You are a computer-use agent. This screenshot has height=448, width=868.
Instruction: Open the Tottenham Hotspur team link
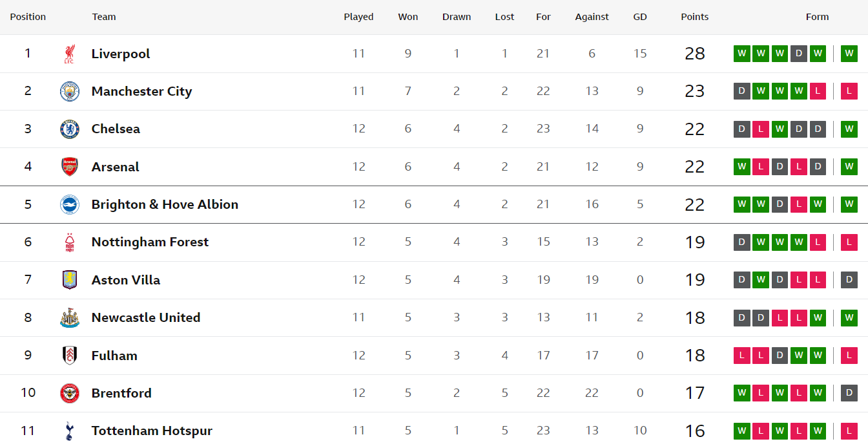152,431
